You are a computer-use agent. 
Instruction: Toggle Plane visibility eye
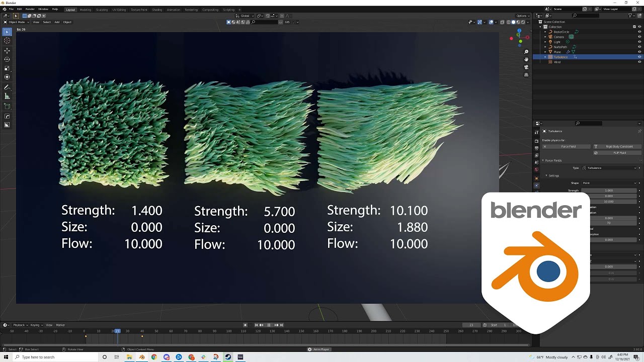coord(639,52)
